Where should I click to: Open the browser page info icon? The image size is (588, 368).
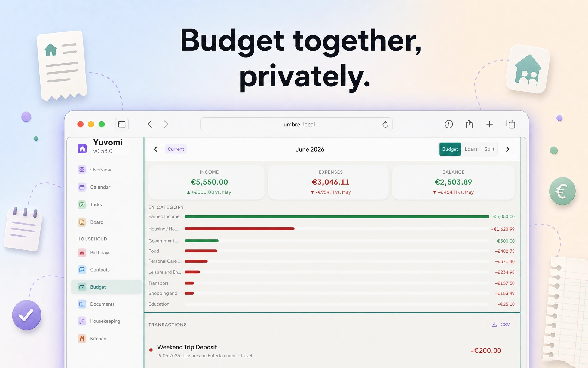click(x=449, y=124)
